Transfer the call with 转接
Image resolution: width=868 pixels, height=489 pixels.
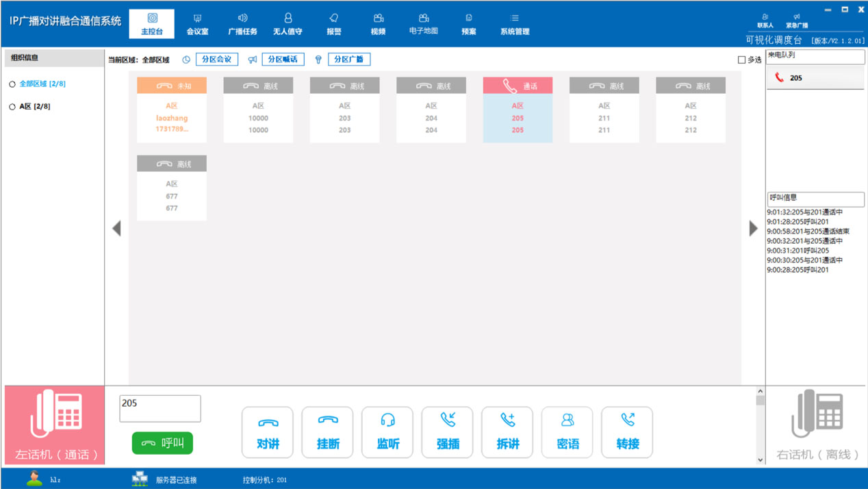628,432
